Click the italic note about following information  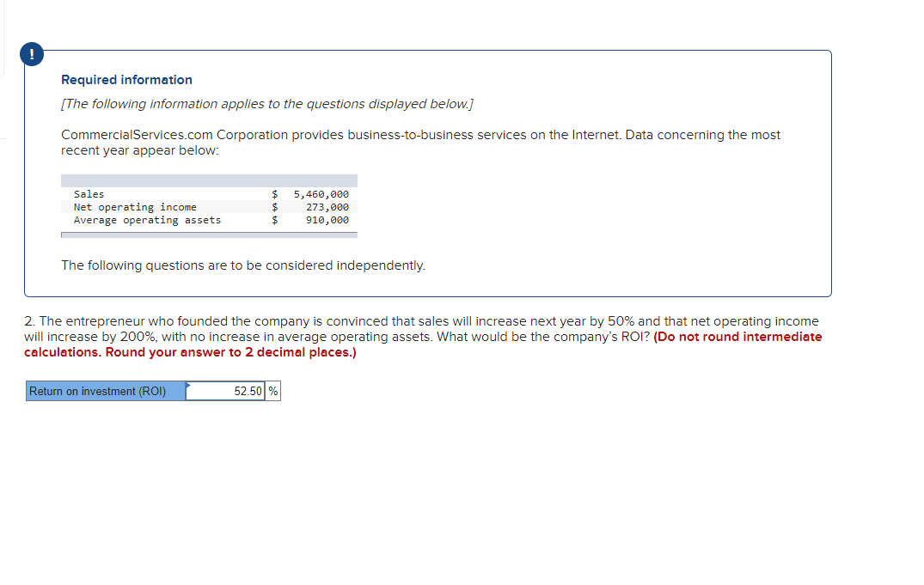point(267,104)
